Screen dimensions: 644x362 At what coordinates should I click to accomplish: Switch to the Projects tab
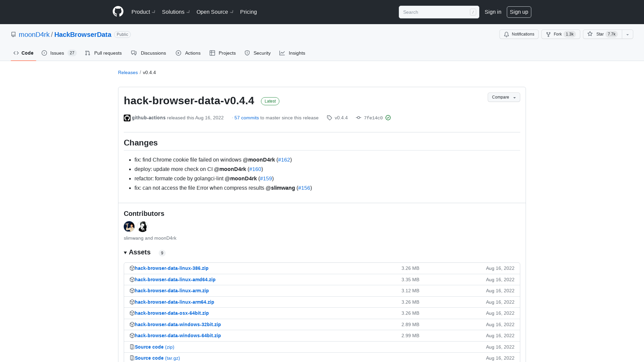223,53
